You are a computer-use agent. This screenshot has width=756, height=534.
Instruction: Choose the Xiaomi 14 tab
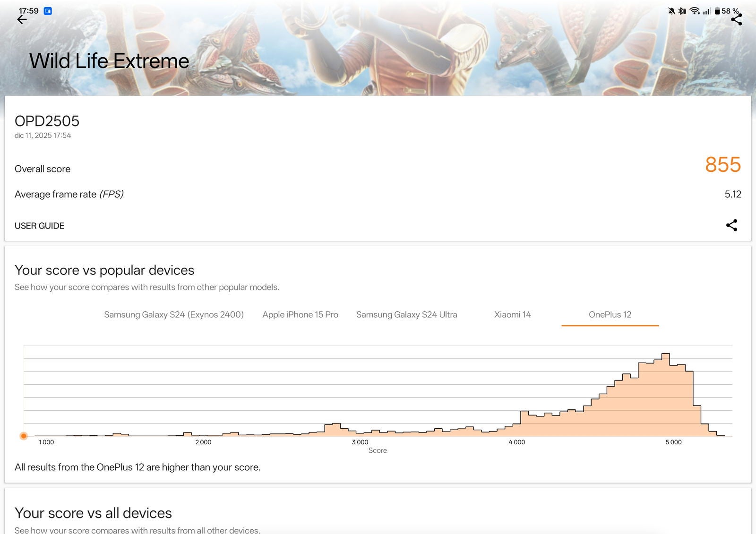(512, 314)
